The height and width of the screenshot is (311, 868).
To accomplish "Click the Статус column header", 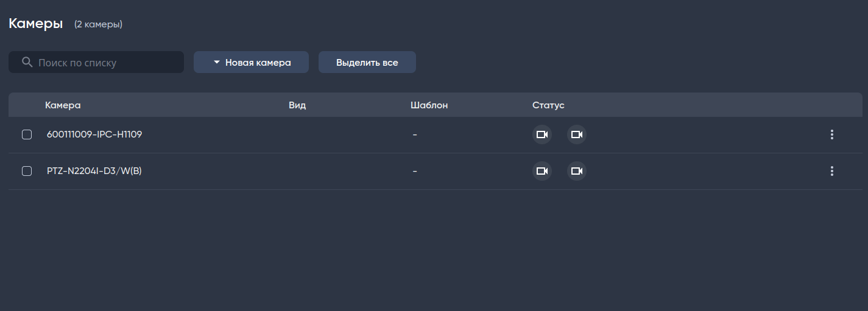I will coord(548,105).
